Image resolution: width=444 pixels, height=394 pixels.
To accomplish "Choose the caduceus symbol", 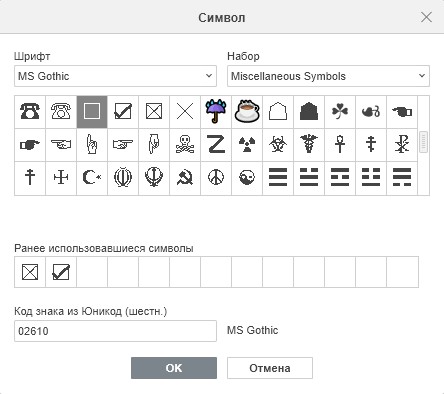I will click(x=309, y=145).
